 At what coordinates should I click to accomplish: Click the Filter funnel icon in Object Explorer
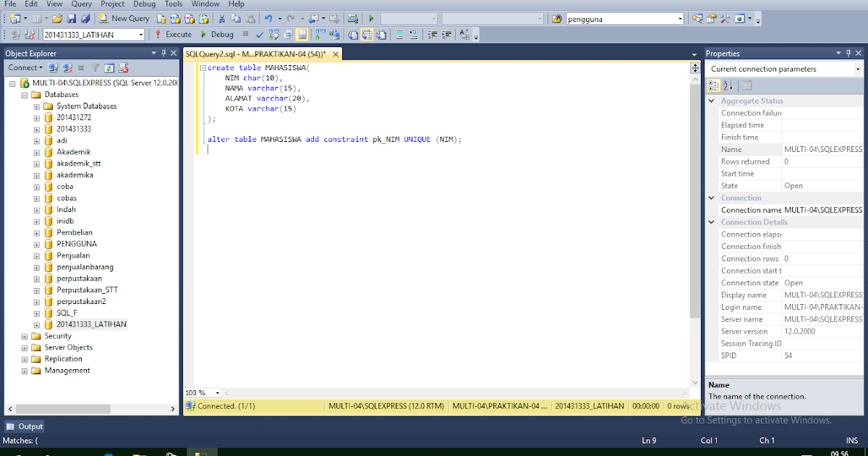pos(95,67)
